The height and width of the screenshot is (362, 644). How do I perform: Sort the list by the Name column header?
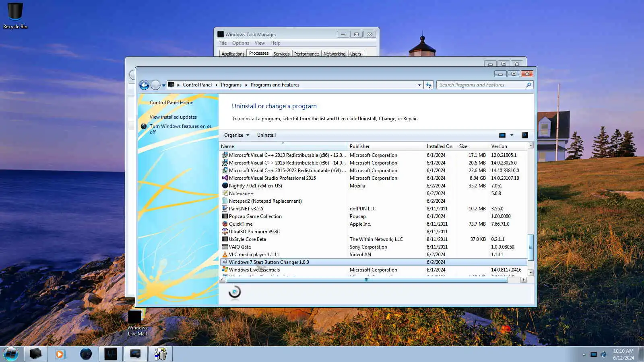(x=283, y=146)
